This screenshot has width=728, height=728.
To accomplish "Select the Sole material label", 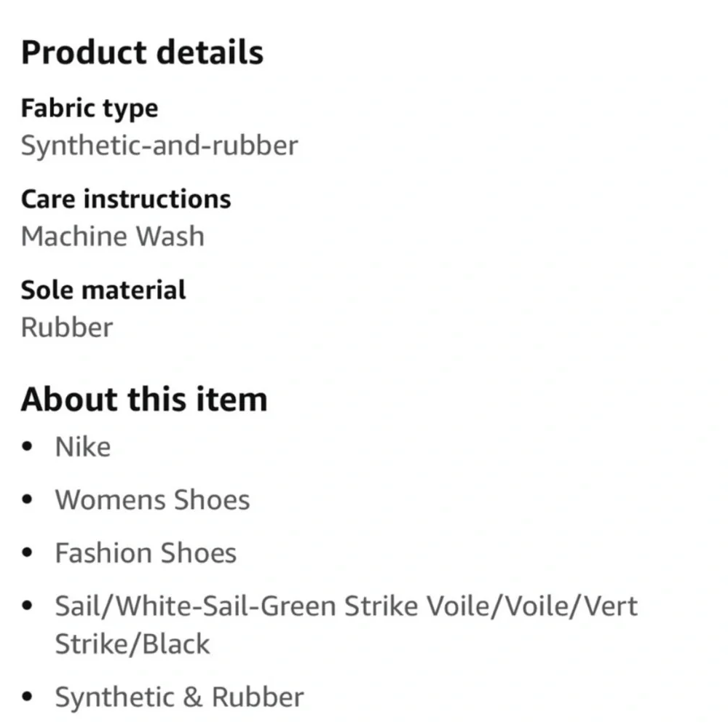I will pos(103,290).
